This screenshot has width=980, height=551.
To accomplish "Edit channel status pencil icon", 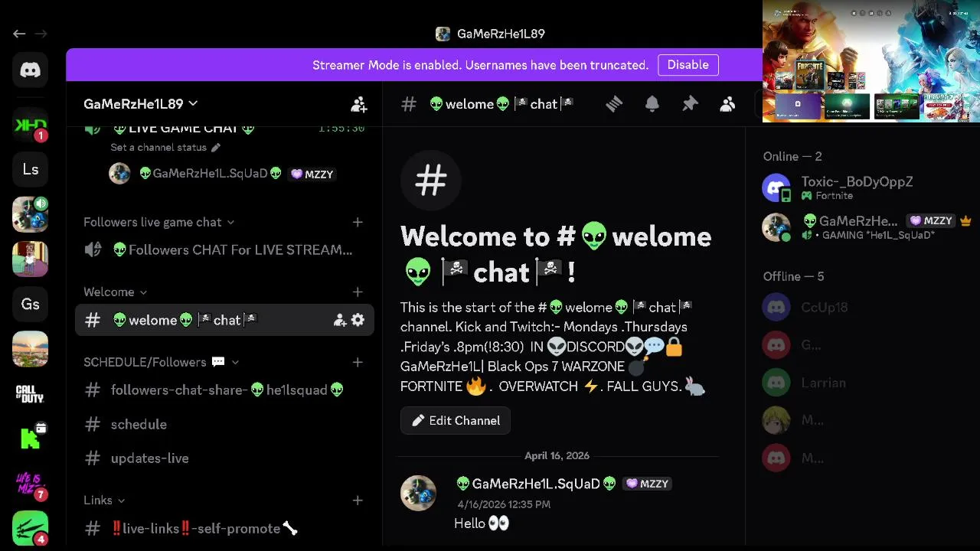I will coord(216,147).
